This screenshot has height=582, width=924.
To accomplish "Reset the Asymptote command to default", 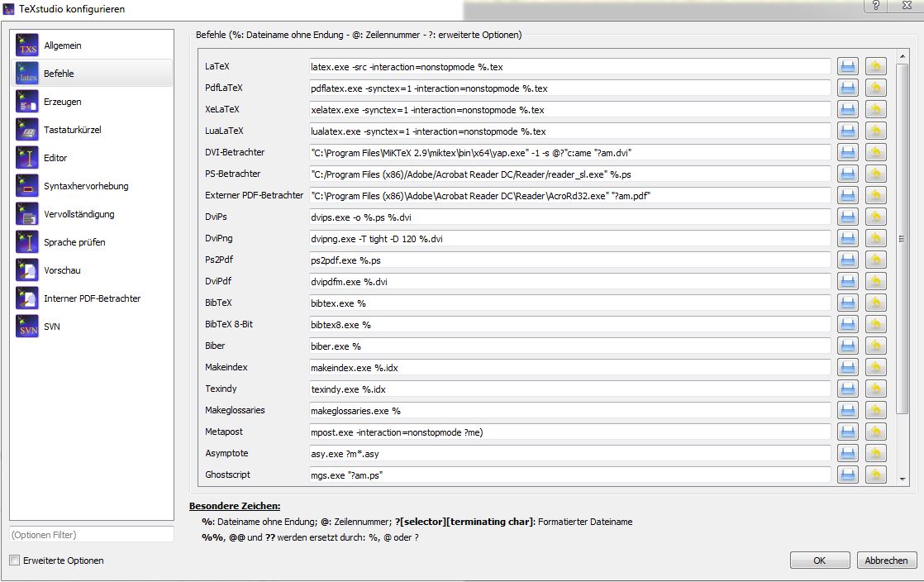I will (x=876, y=454).
